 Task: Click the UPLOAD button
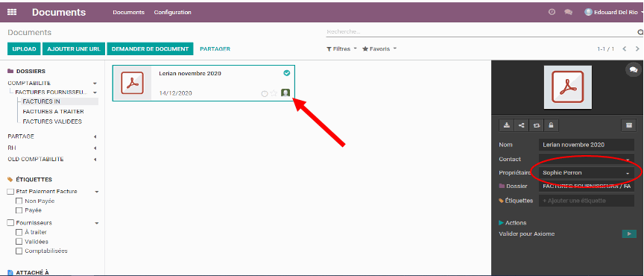coord(25,49)
